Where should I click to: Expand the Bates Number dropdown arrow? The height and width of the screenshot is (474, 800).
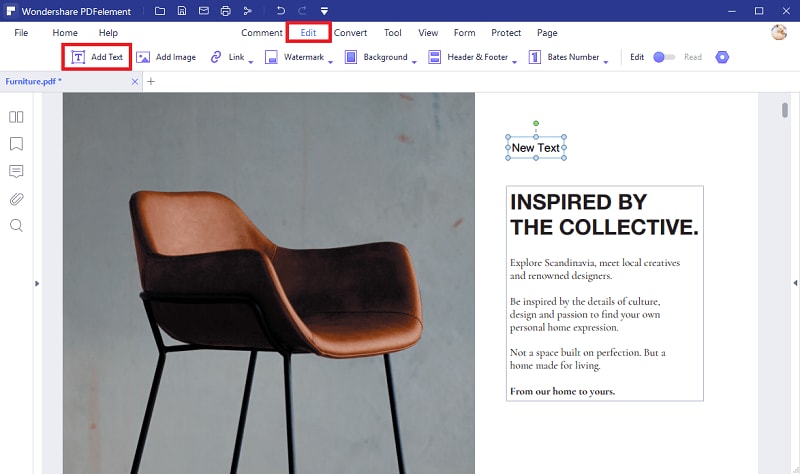point(606,62)
